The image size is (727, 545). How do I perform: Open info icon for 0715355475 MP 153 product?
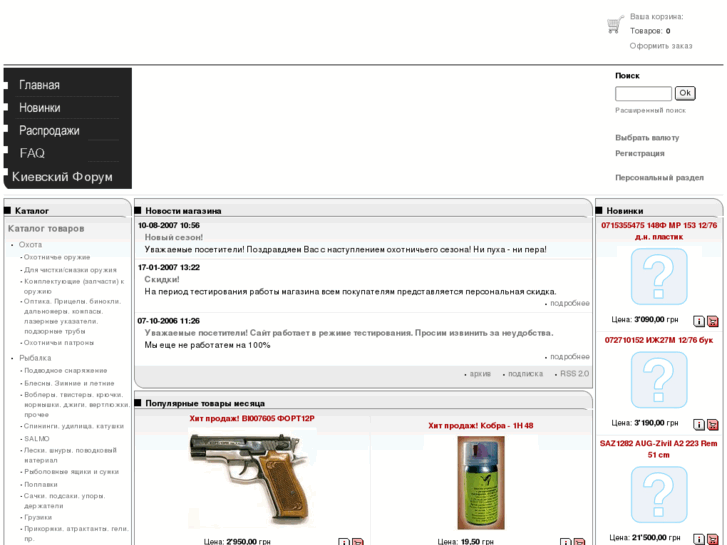(699, 321)
